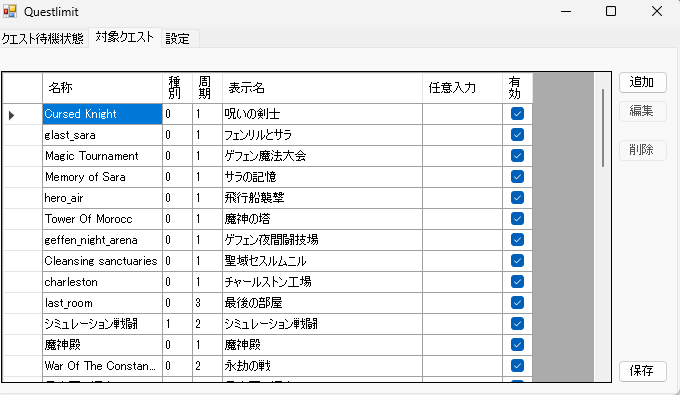Click the 魔神の塔 display name cell
This screenshot has height=395, width=680.
click(322, 219)
